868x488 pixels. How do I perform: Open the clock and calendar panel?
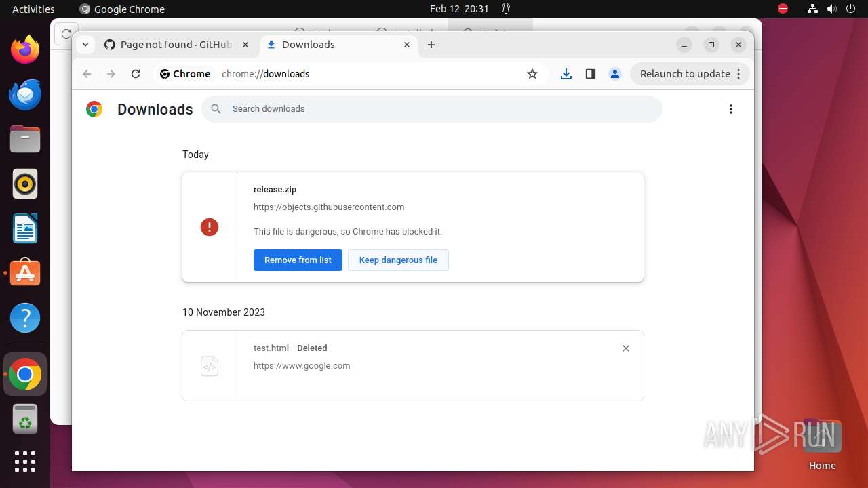pos(459,9)
